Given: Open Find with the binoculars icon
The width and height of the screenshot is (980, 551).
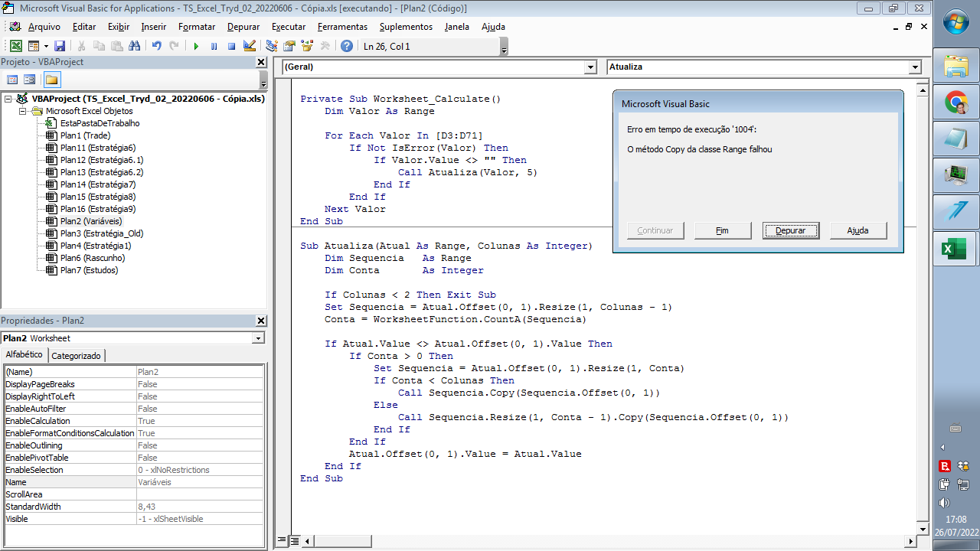Looking at the screenshot, I should pyautogui.click(x=135, y=46).
